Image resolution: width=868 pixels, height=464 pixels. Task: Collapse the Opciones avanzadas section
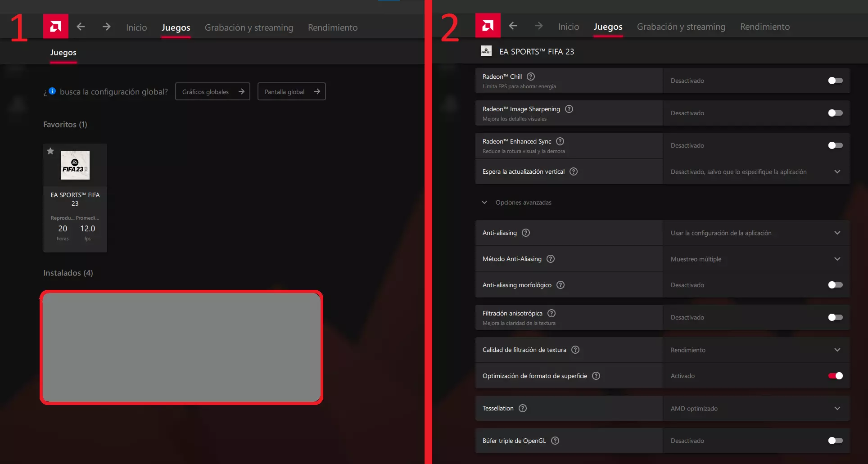[517, 203]
